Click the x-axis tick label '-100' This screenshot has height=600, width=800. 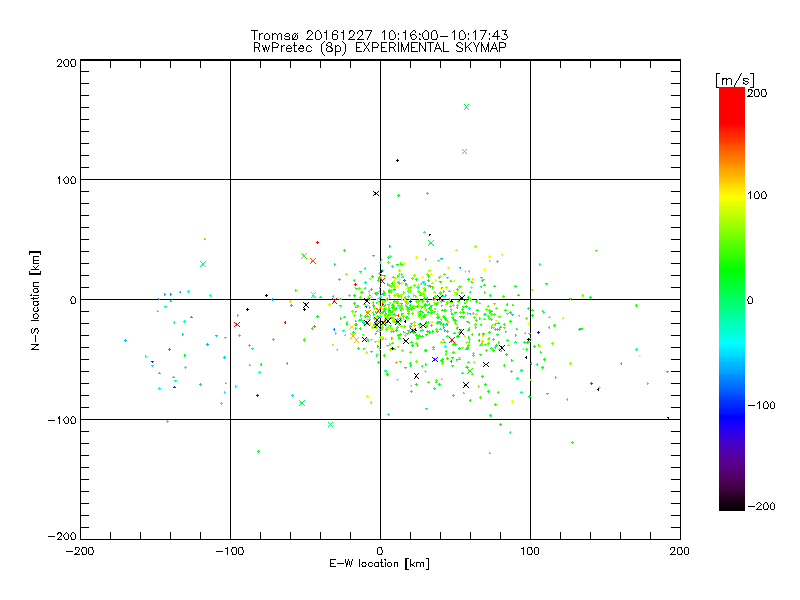(x=230, y=552)
